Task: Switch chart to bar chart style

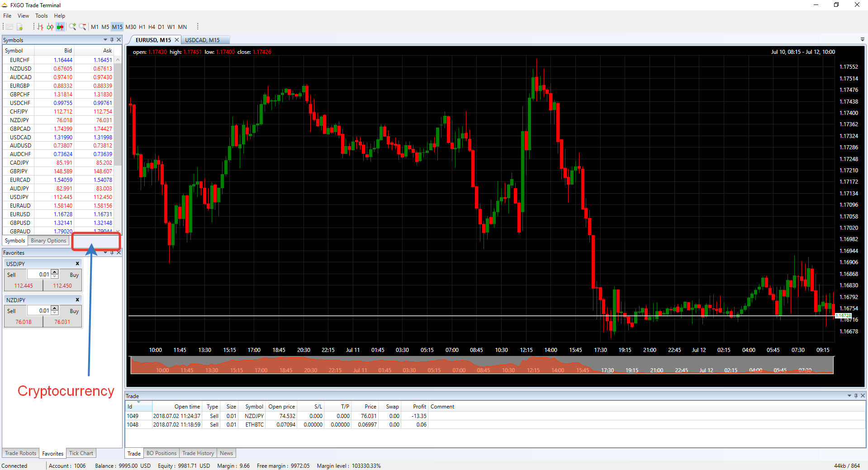Action: click(40, 27)
